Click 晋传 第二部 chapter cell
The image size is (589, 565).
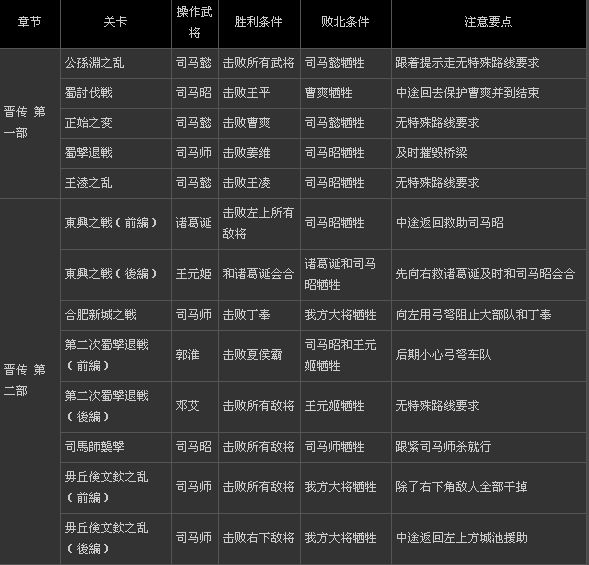(x=30, y=381)
